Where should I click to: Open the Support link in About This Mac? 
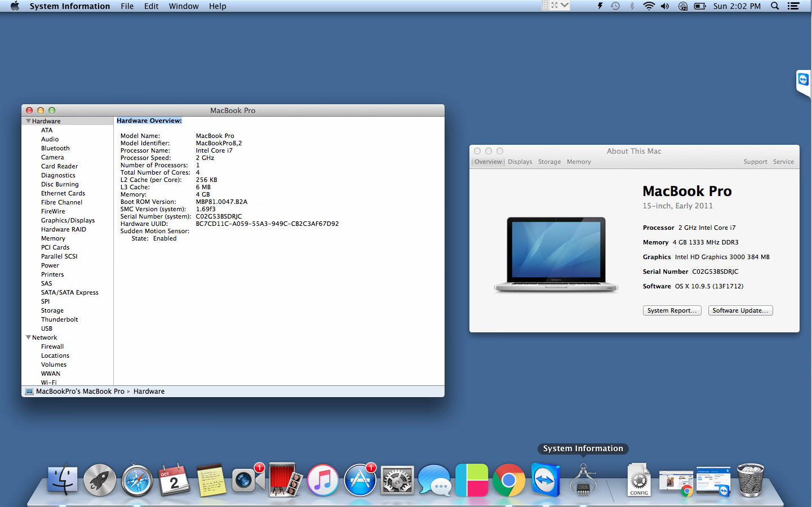755,162
